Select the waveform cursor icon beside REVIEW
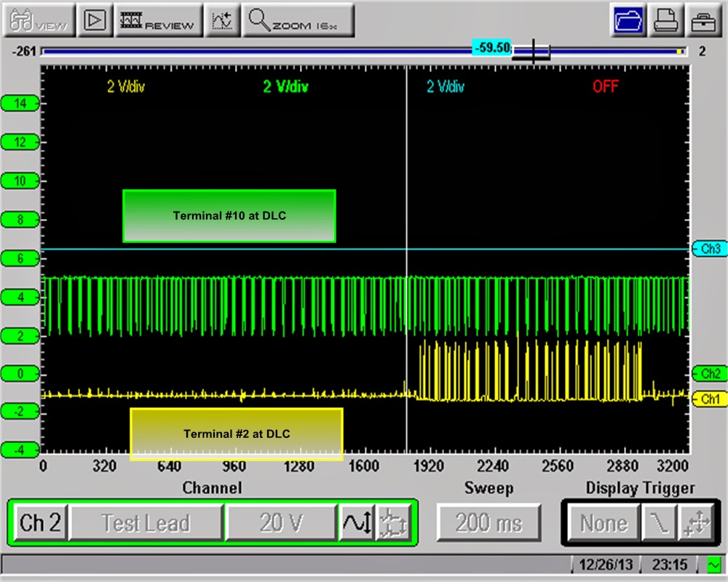728x582 pixels. point(223,20)
